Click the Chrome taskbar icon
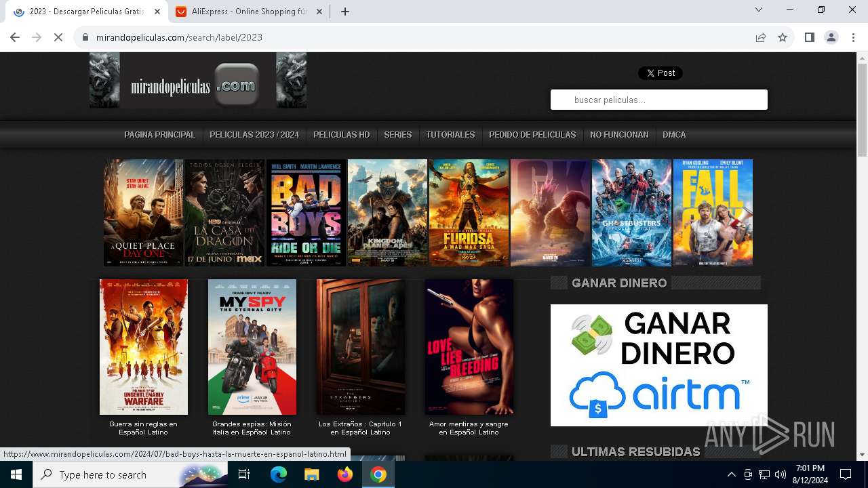The width and height of the screenshot is (868, 488). click(378, 474)
